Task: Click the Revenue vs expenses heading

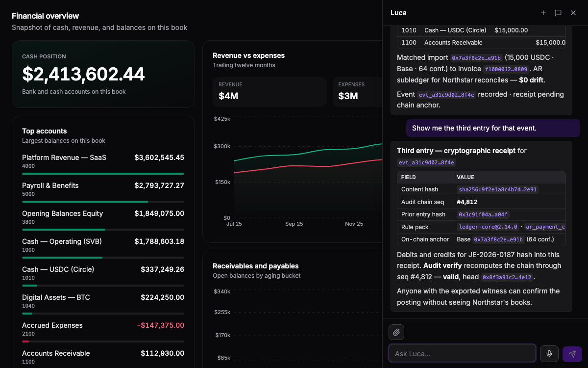Action: (x=248, y=55)
